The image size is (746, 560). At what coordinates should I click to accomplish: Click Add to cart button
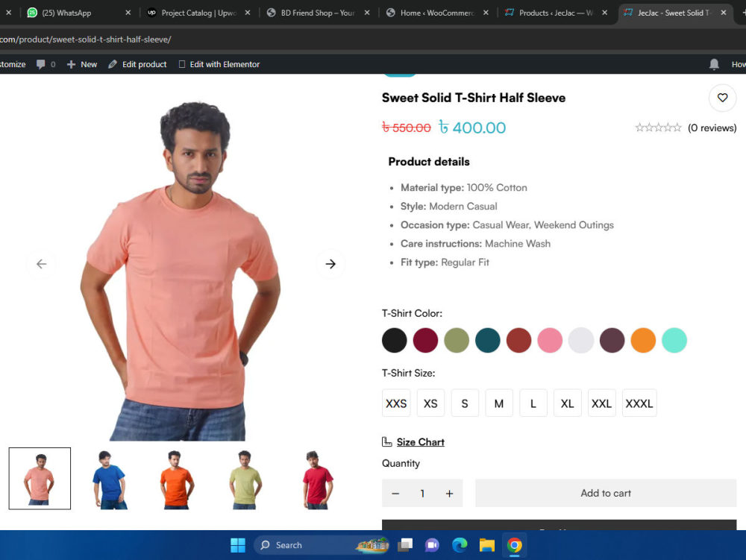(x=606, y=493)
